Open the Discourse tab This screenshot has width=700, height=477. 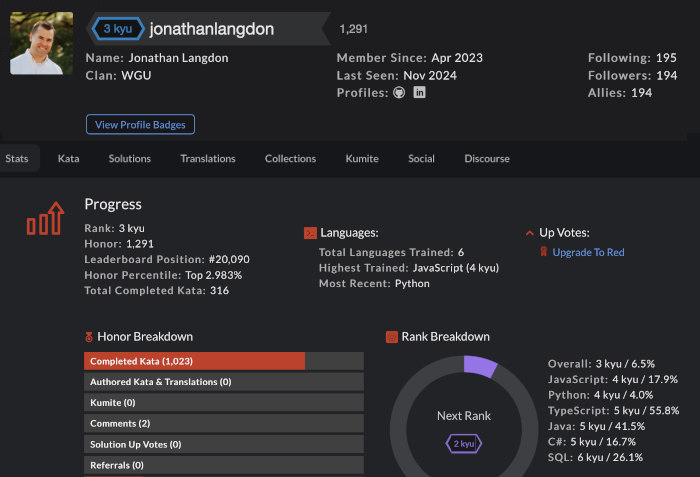point(487,159)
